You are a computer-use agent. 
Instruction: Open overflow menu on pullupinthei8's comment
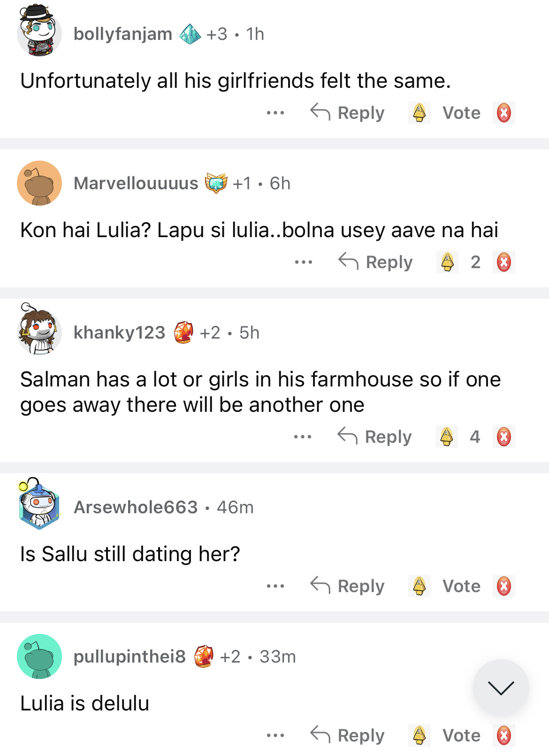coord(275,735)
